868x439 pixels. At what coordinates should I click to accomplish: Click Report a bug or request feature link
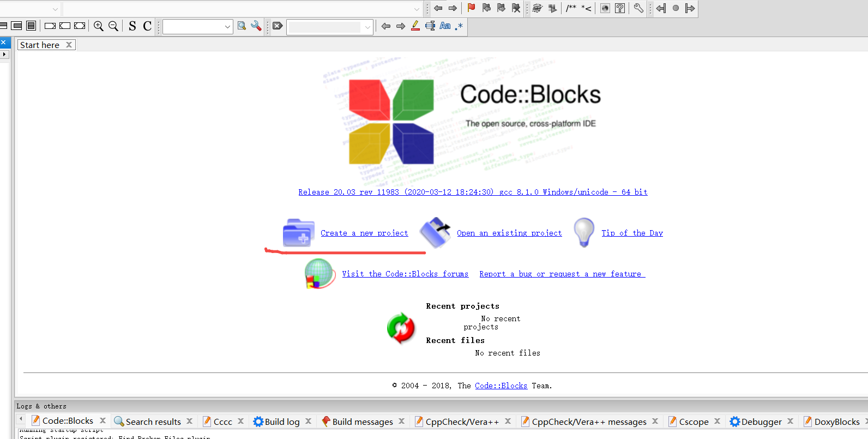click(x=562, y=274)
